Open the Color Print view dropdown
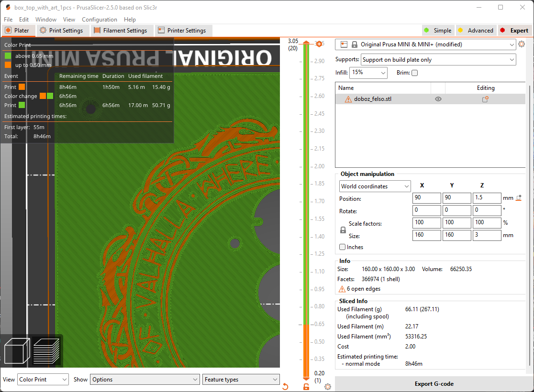This screenshot has height=392, width=534. click(43, 380)
